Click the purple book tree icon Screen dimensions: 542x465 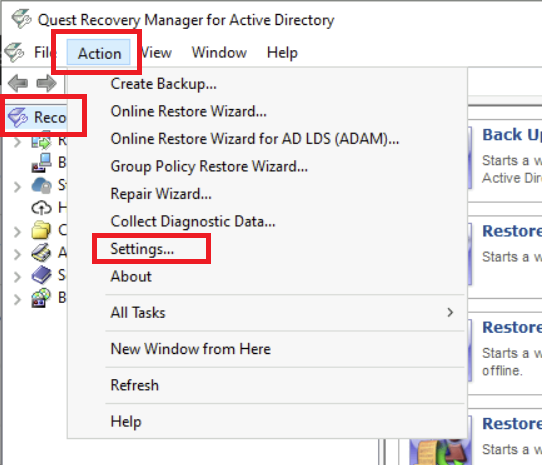point(41,275)
